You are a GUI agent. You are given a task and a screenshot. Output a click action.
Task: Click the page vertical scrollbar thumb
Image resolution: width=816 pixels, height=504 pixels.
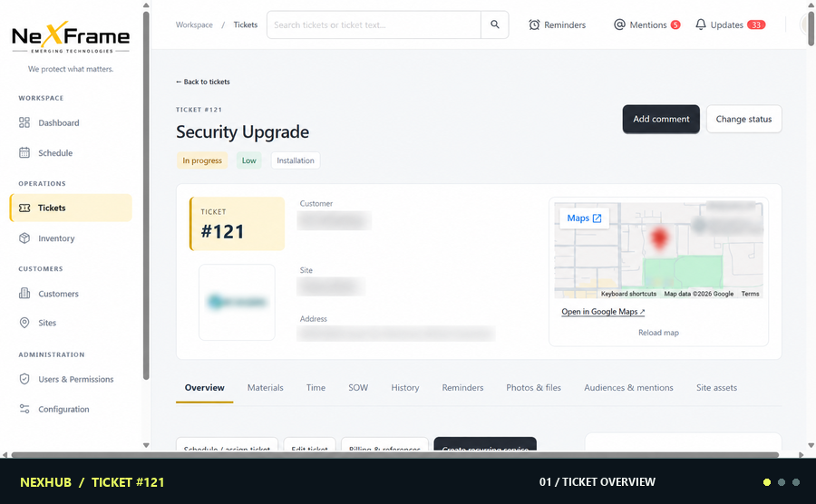point(811,27)
